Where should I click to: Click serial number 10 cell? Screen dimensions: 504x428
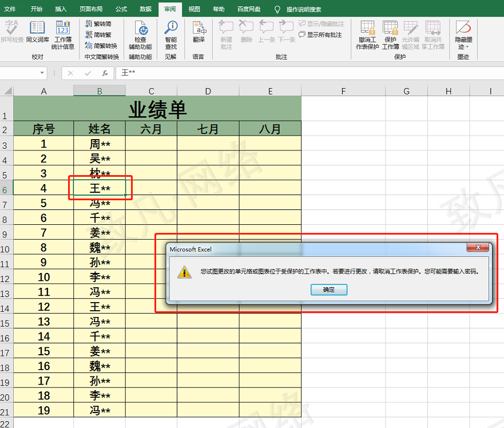pos(43,277)
